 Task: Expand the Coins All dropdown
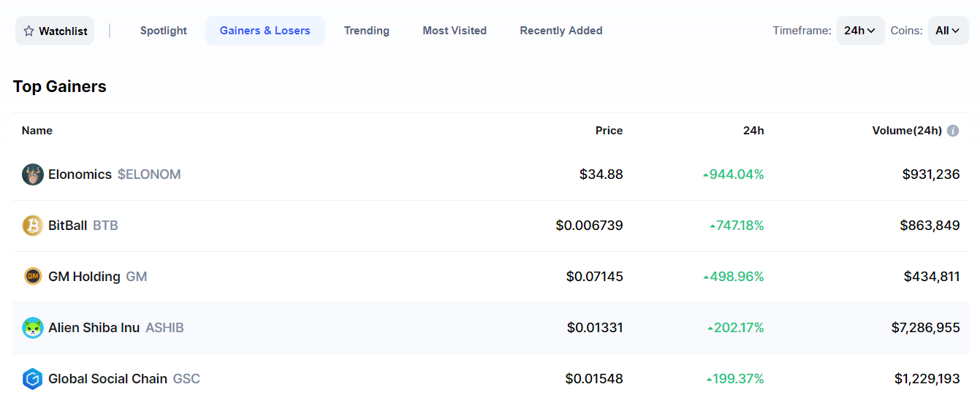click(x=948, y=31)
